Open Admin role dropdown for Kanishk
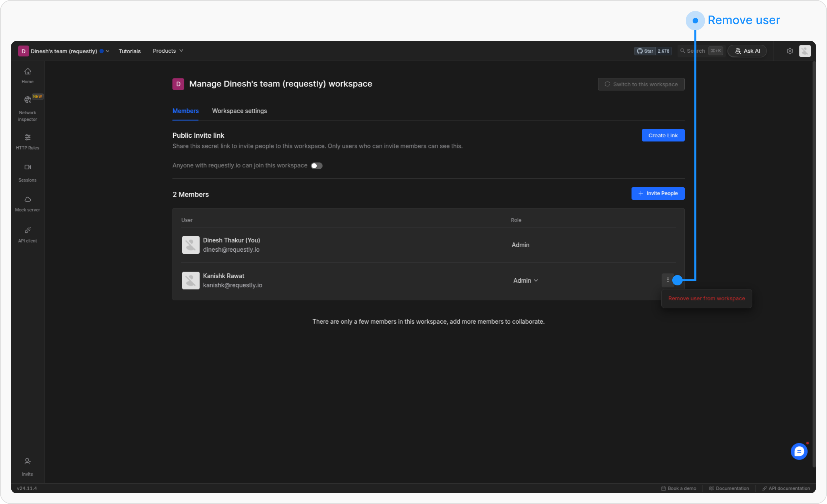 click(525, 281)
